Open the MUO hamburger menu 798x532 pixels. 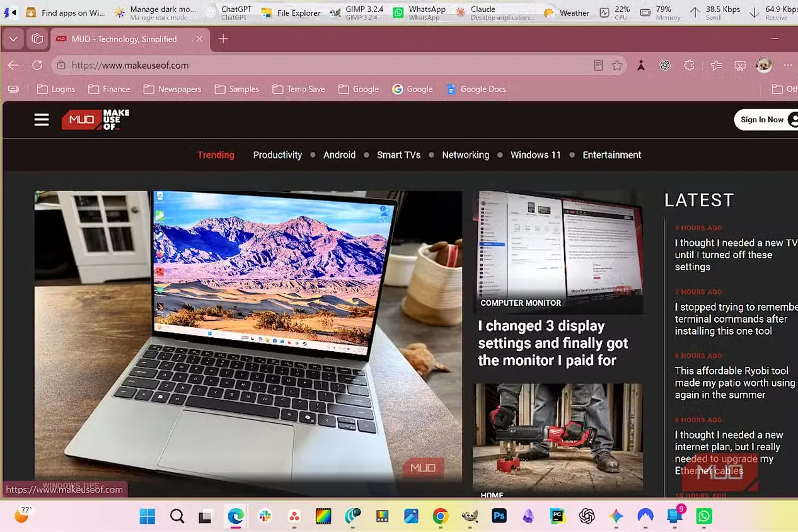point(42,120)
